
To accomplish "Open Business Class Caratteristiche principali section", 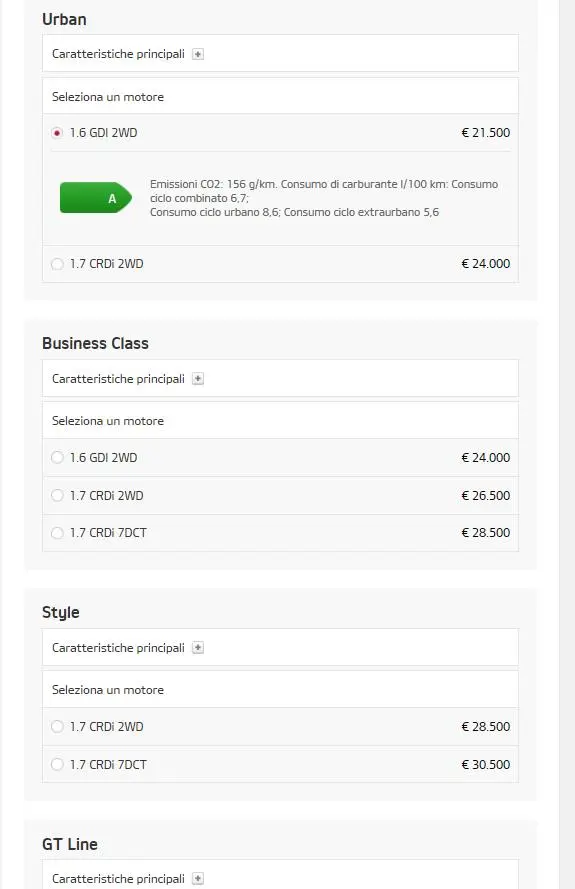I will (280, 378).
